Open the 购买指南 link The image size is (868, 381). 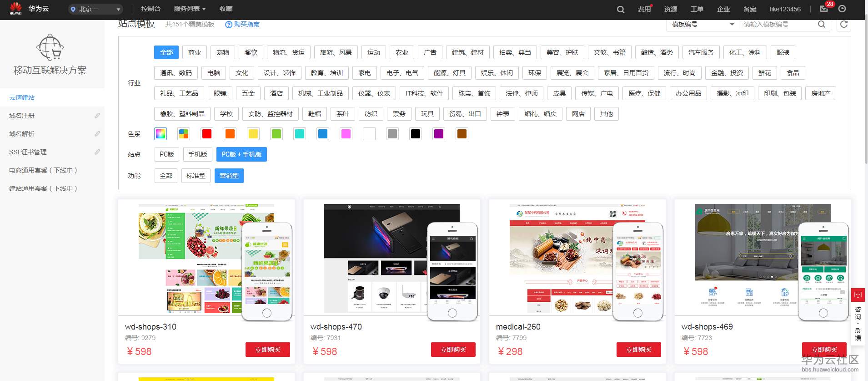tap(247, 25)
